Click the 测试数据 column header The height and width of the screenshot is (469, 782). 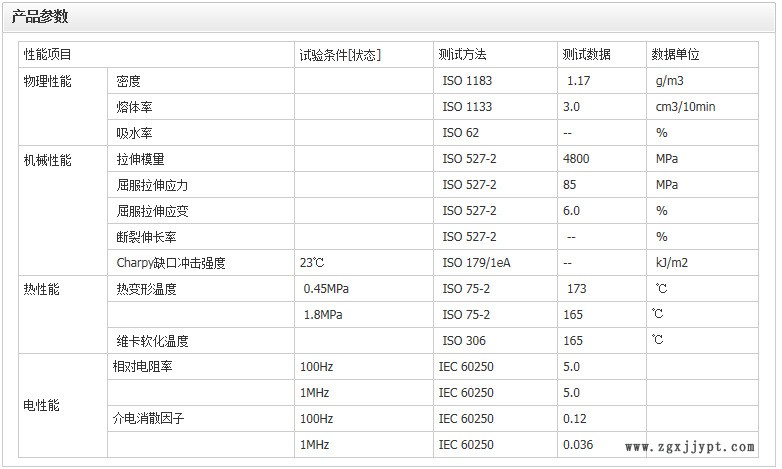point(586,55)
